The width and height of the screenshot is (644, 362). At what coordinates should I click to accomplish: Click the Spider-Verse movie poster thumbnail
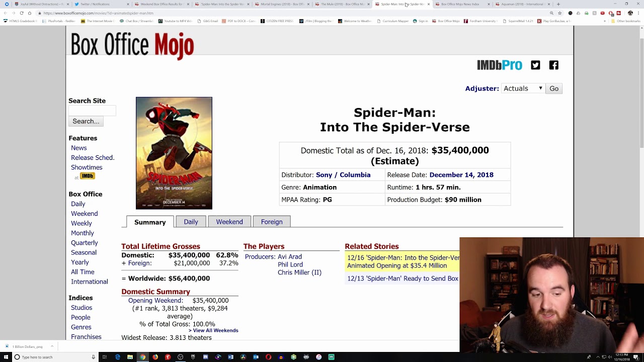(174, 153)
